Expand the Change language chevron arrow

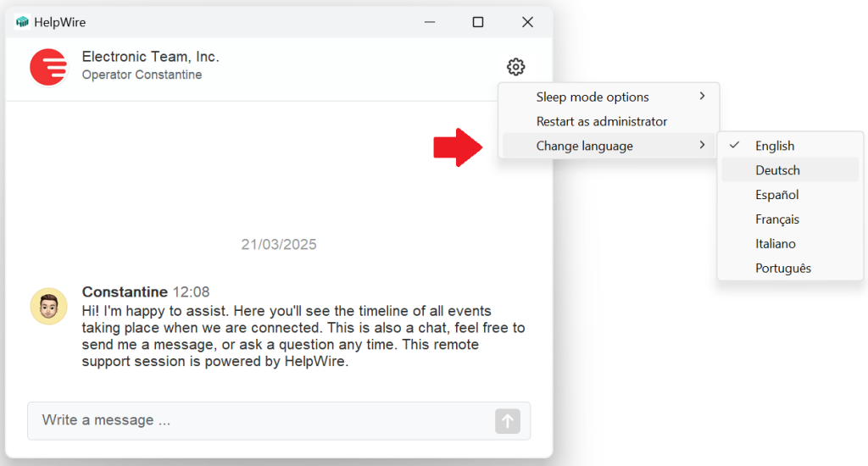pyautogui.click(x=702, y=145)
